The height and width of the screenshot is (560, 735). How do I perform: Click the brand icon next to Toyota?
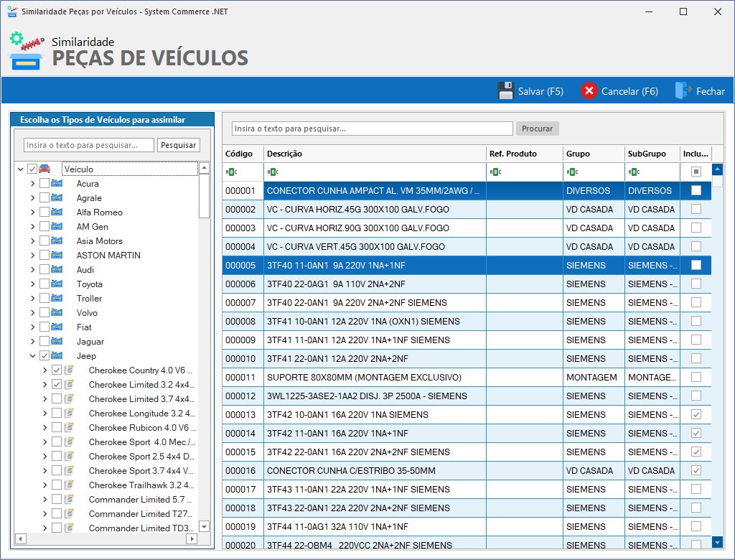57,284
